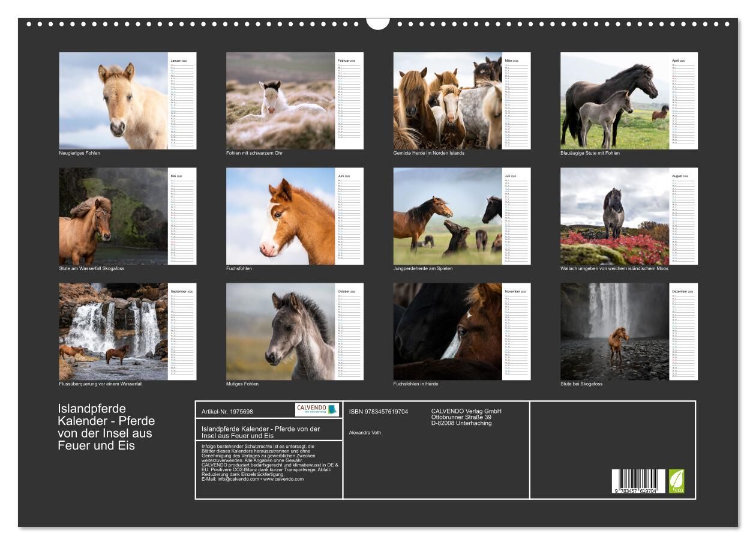Select the Oktober brave foal photo

[x=280, y=331]
